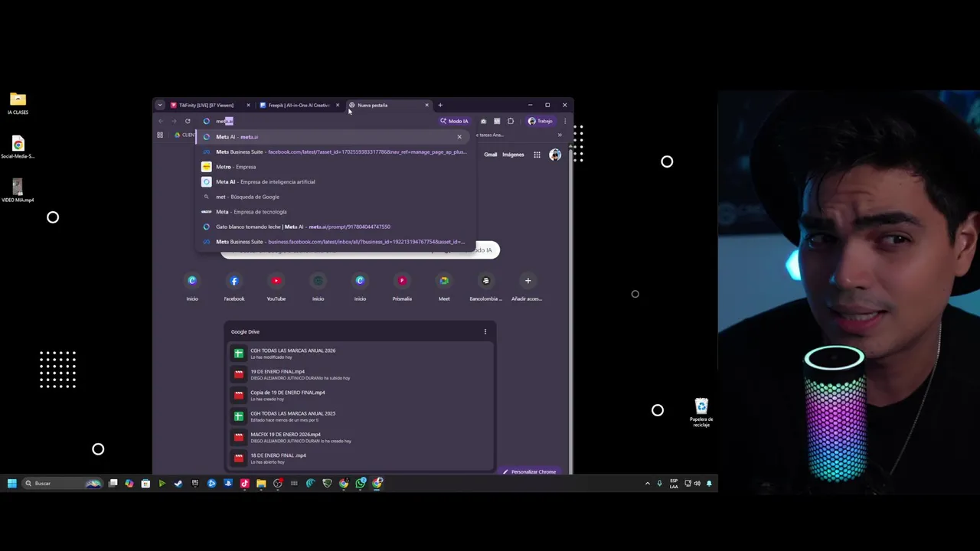Click the address bar text field
This screenshot has height=551, width=980.
click(x=318, y=121)
